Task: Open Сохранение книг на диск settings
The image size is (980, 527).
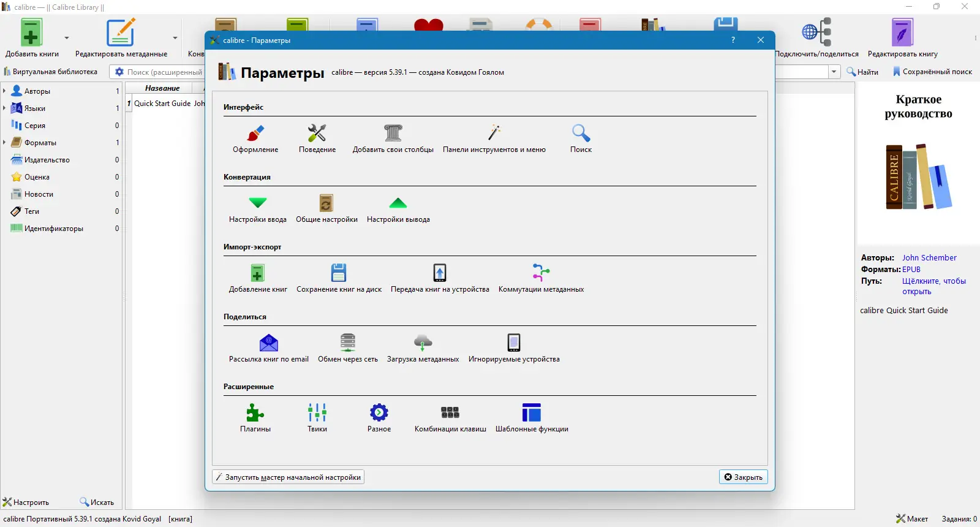Action: pyautogui.click(x=339, y=278)
